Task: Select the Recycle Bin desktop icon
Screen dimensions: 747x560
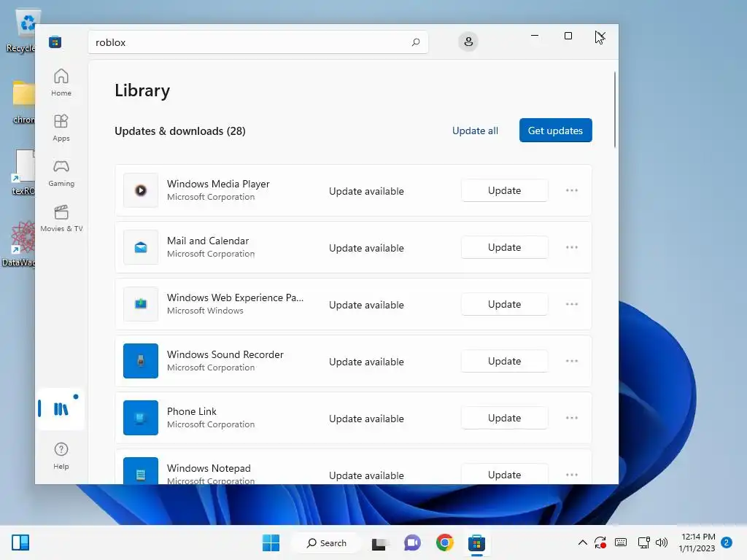Action: pos(21,30)
